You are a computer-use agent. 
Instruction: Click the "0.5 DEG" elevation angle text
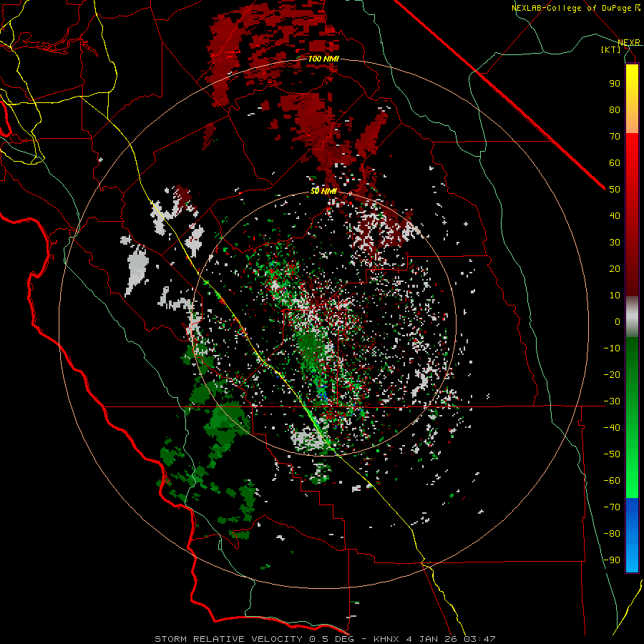[x=330, y=639]
